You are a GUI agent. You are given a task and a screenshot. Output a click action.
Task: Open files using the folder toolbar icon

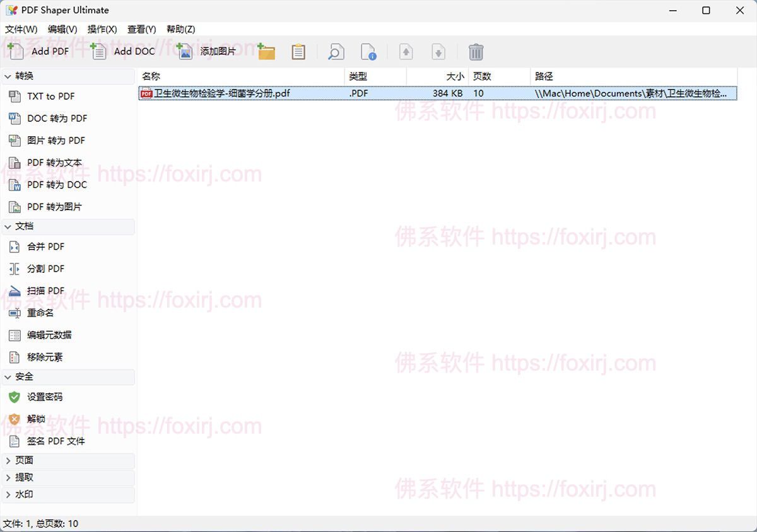[266, 51]
